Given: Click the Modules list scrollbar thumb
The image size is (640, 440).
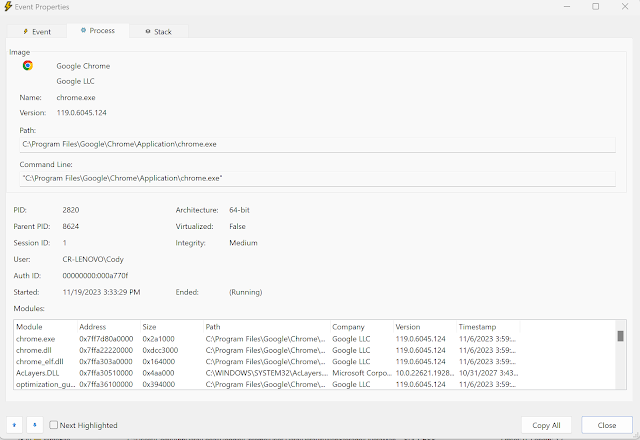Looking at the screenshot, I should (x=620, y=336).
